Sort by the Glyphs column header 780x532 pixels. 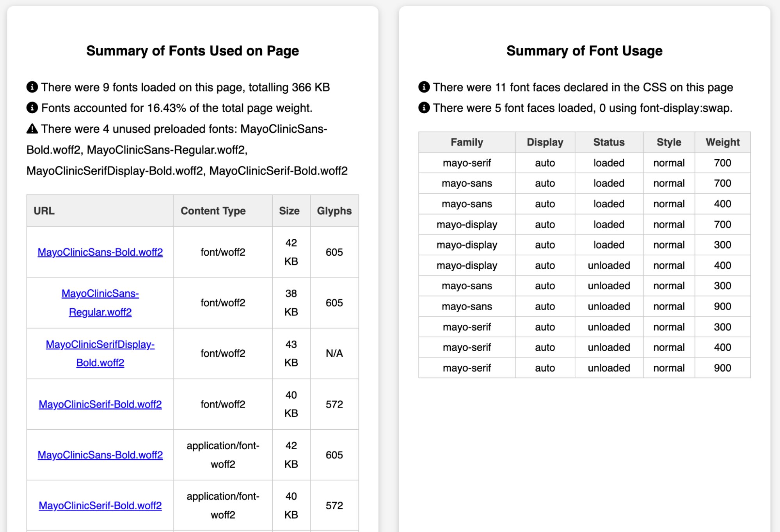point(334,211)
